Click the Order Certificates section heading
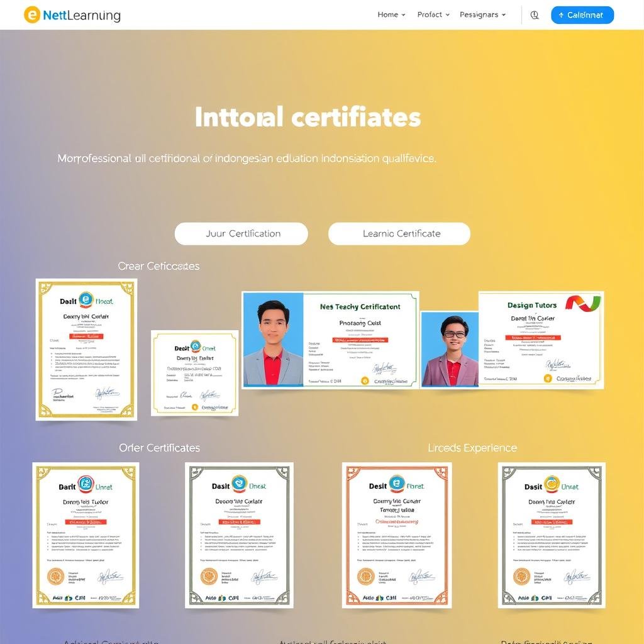 tap(160, 448)
